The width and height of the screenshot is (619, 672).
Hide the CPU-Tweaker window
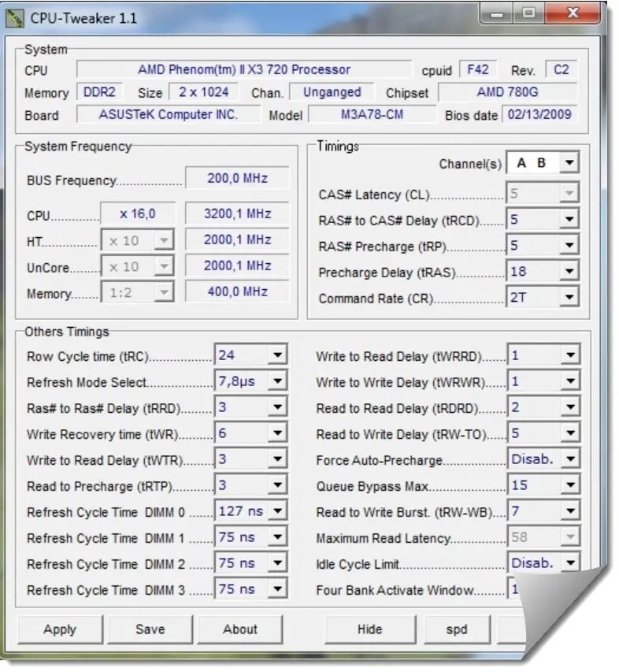tap(370, 629)
